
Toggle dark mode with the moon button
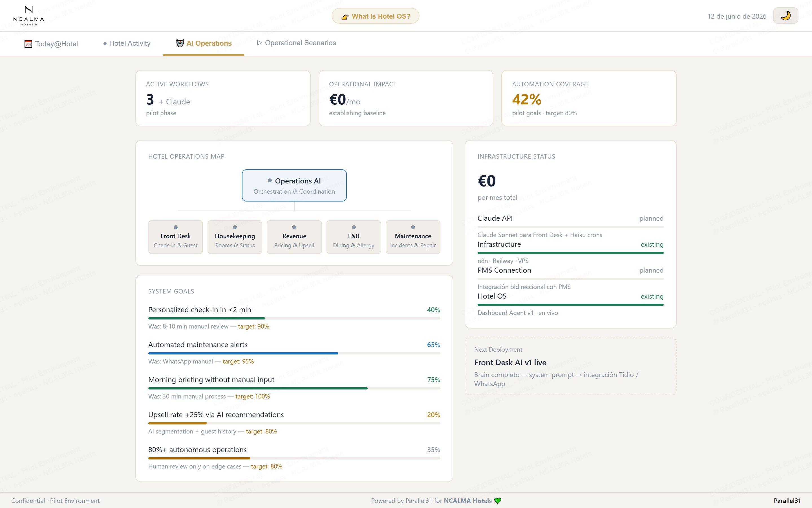coord(785,16)
